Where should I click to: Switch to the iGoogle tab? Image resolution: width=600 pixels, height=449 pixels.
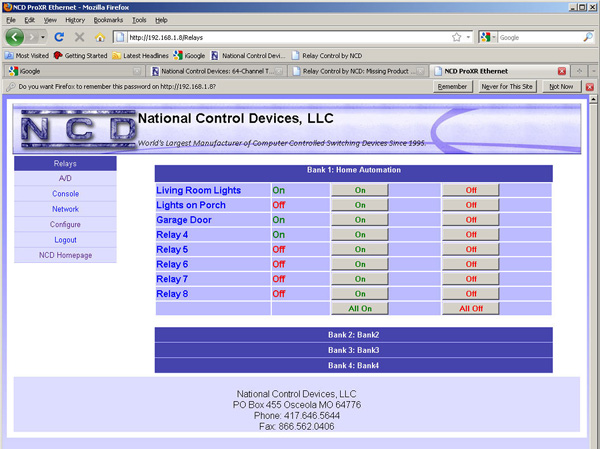tap(75, 71)
